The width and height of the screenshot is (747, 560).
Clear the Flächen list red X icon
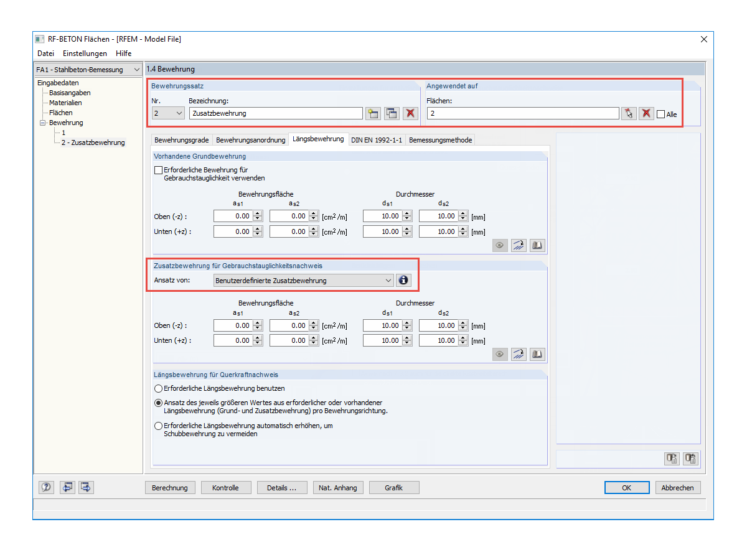point(647,113)
